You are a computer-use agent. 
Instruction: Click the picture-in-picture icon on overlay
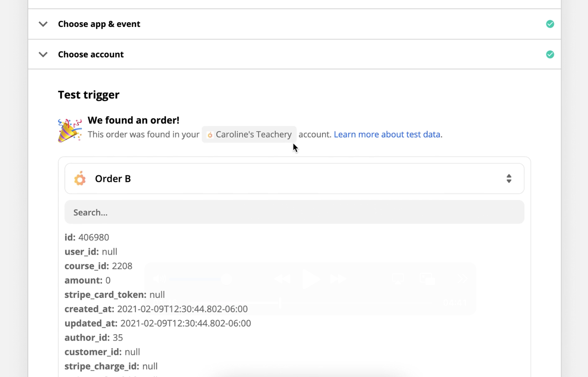pyautogui.click(x=427, y=279)
